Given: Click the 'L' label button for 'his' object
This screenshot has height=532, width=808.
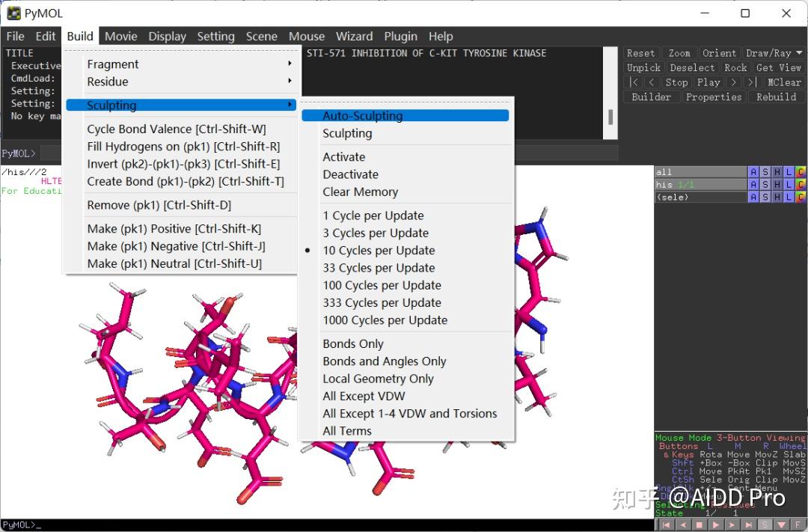Looking at the screenshot, I should pos(789,185).
